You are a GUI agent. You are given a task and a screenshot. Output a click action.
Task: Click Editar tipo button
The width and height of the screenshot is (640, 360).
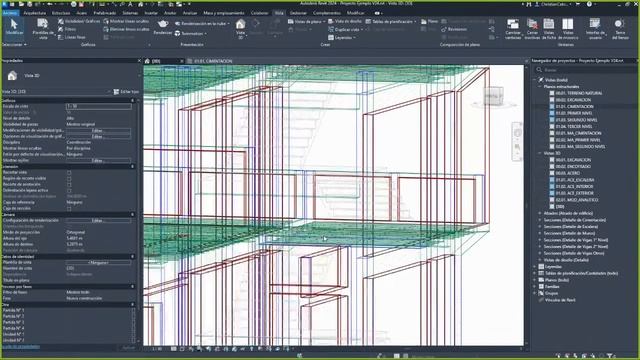pyautogui.click(x=126, y=91)
